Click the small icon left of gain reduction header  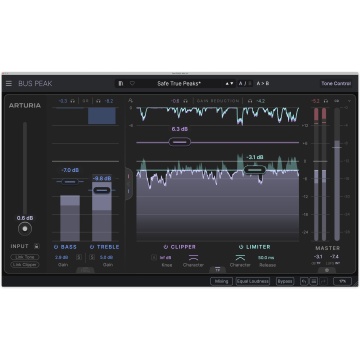pos(131,100)
